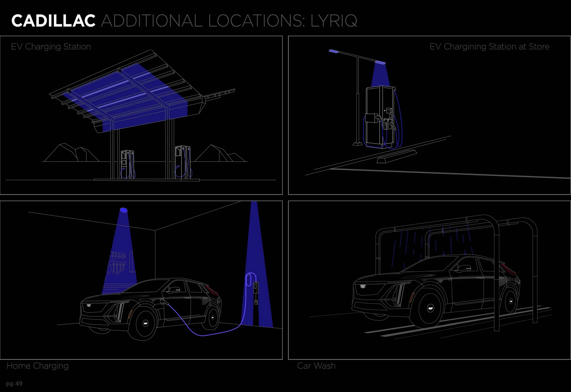The height and width of the screenshot is (392, 571).
Task: Click the 'Car Wash' caption
Action: point(316,366)
